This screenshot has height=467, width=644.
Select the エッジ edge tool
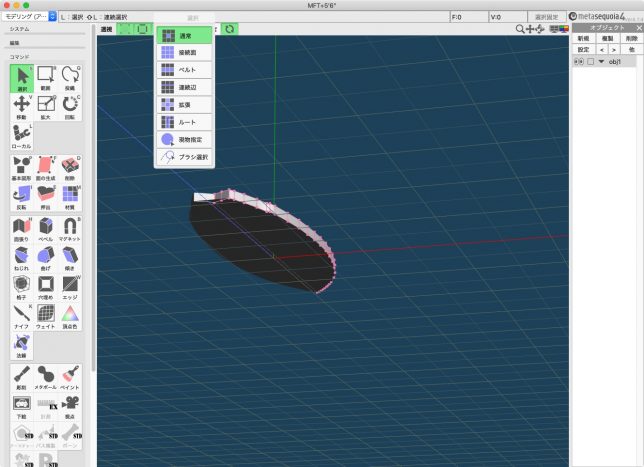coord(70,288)
